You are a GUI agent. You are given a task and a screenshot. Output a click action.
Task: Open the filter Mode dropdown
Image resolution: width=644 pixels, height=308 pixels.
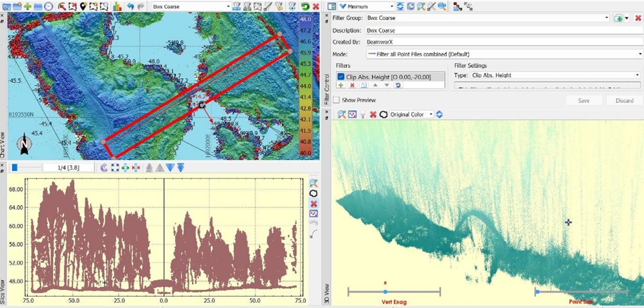[640, 54]
